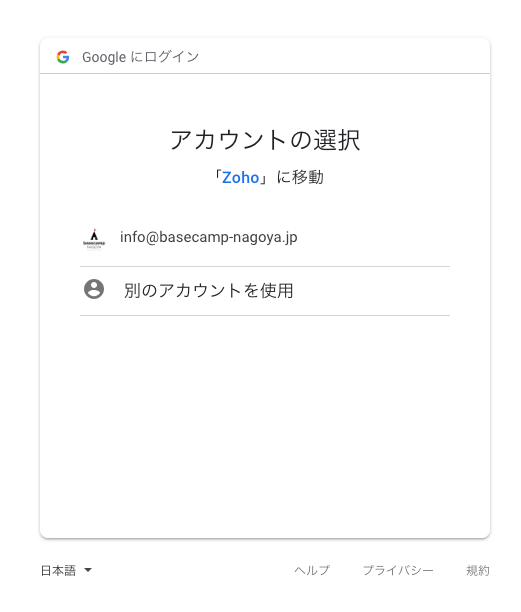This screenshot has height=612, width=521.
Task: Click the opening bracket 「 before Zoho
Action: click(217, 178)
